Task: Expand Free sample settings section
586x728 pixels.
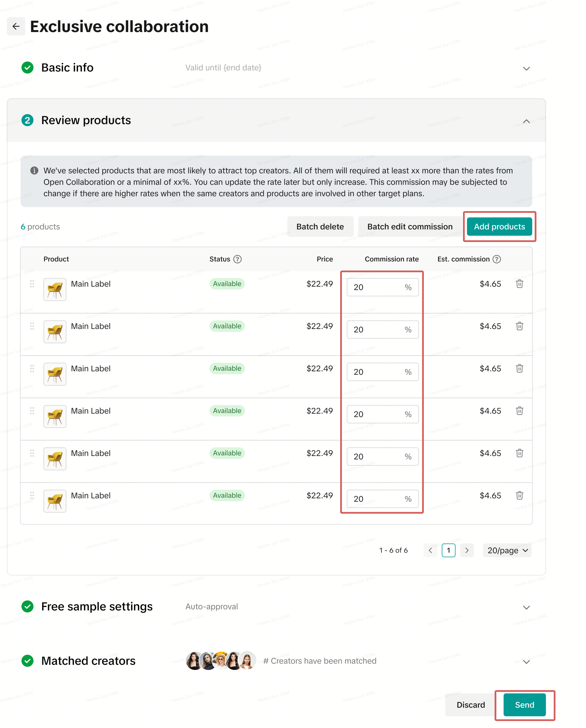Action: click(526, 607)
